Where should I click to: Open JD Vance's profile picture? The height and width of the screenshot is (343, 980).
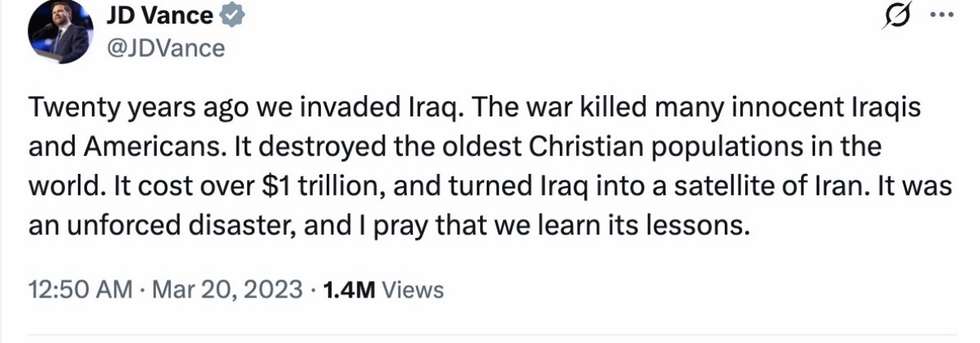(59, 33)
